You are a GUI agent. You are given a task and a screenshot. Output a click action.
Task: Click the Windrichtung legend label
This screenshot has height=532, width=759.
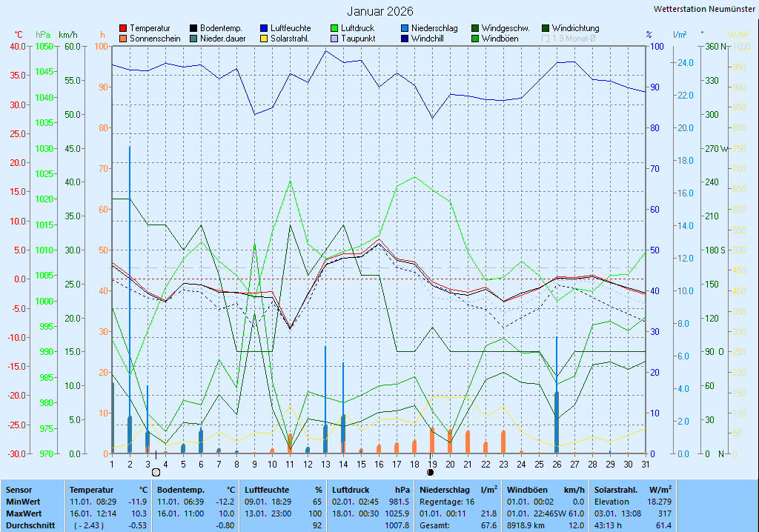pos(575,28)
